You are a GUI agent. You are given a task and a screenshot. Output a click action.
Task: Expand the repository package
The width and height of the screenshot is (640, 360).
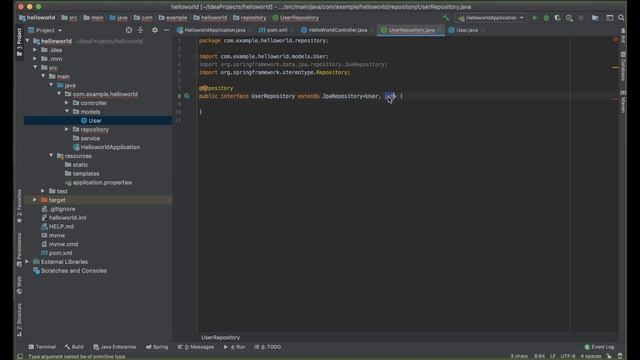pos(67,129)
